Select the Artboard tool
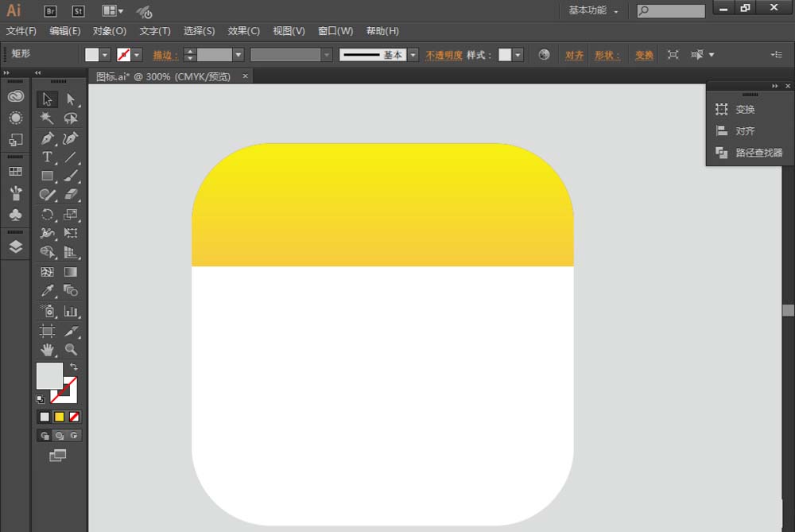795x532 pixels. [47, 331]
